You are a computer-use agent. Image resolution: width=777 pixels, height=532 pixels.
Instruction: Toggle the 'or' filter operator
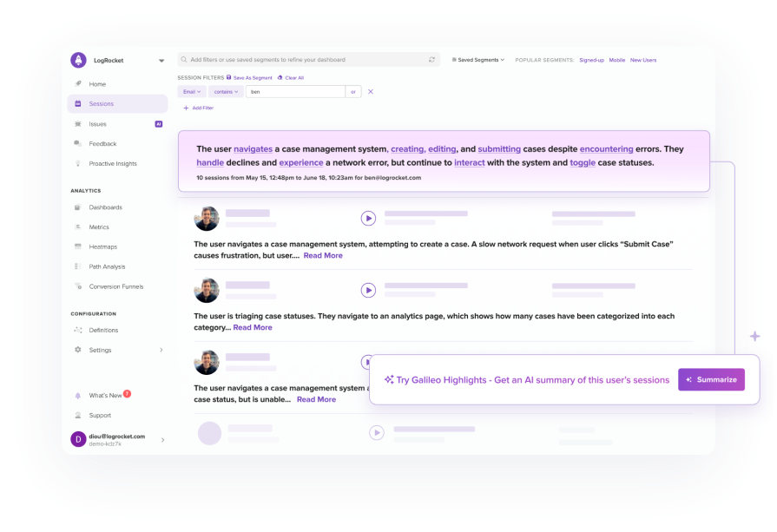pos(354,91)
